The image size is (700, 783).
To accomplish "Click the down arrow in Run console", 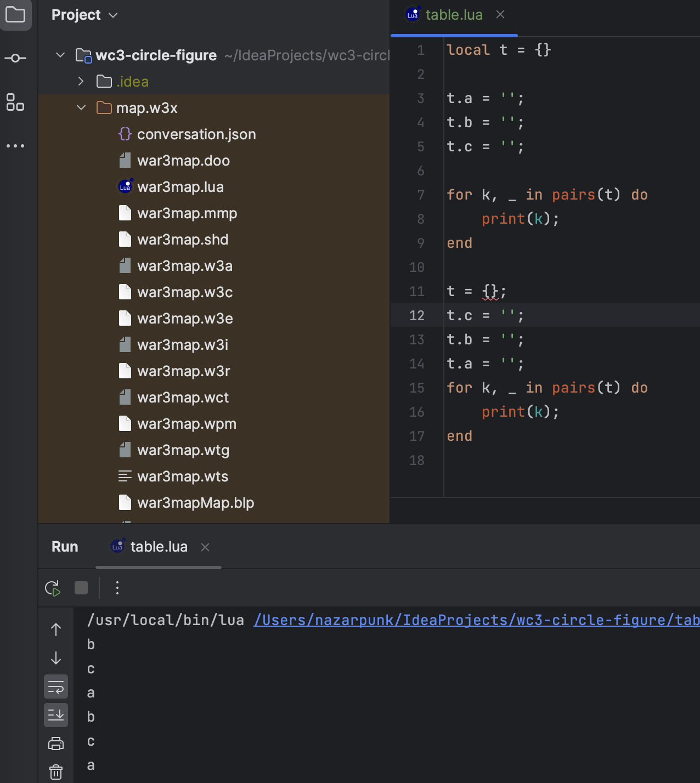I will (x=56, y=658).
